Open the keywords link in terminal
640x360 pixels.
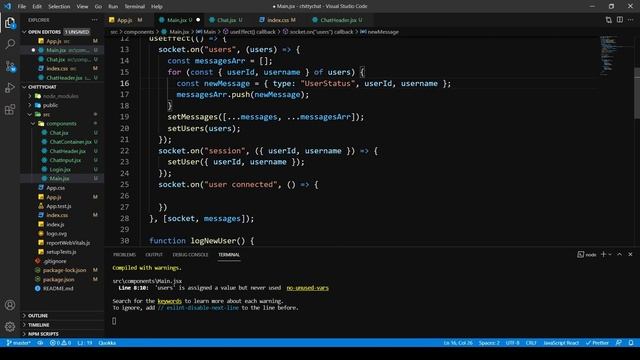(169, 301)
